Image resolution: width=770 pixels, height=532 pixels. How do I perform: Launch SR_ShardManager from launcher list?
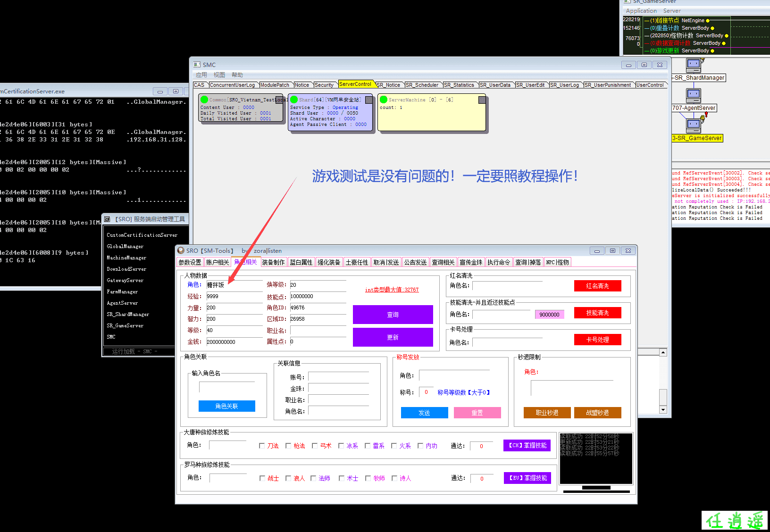[128, 314]
